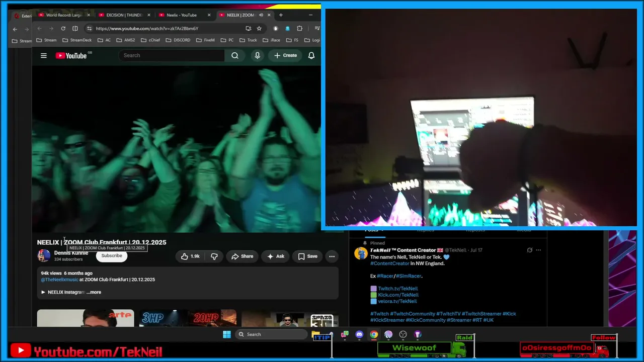
Task: Open the cChief bookmark folder
Action: (150, 40)
